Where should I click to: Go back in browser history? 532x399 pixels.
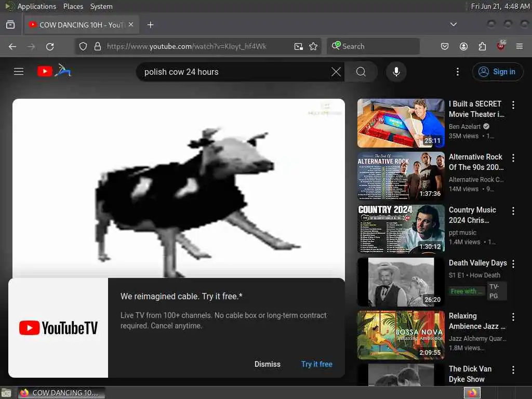pos(12,46)
